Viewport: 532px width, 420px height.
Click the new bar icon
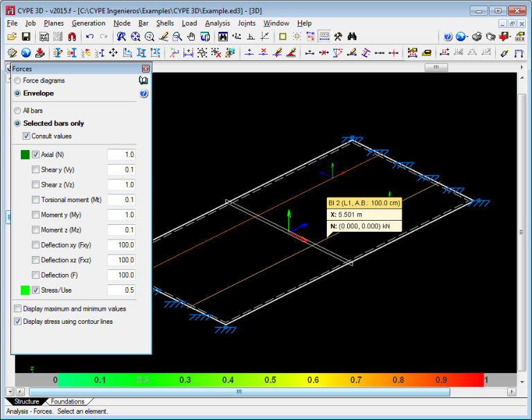[x=310, y=53]
